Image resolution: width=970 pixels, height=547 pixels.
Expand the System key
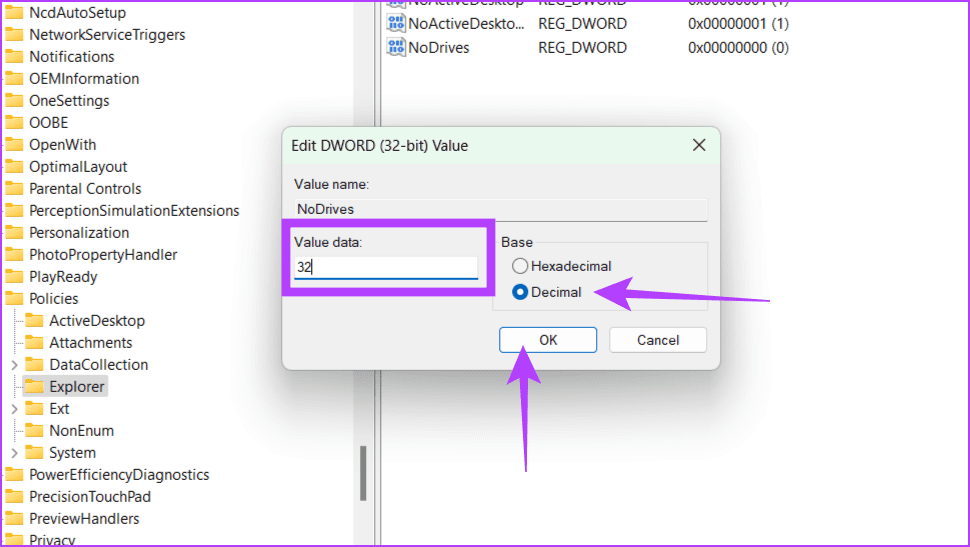coord(14,453)
